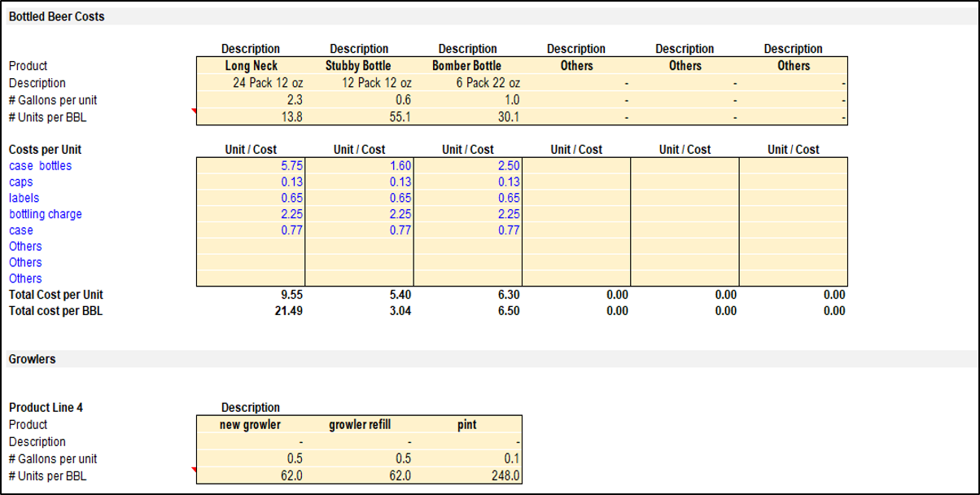This screenshot has width=980, height=495.
Task: Select the "growler refill" product cell
Action: point(359,424)
